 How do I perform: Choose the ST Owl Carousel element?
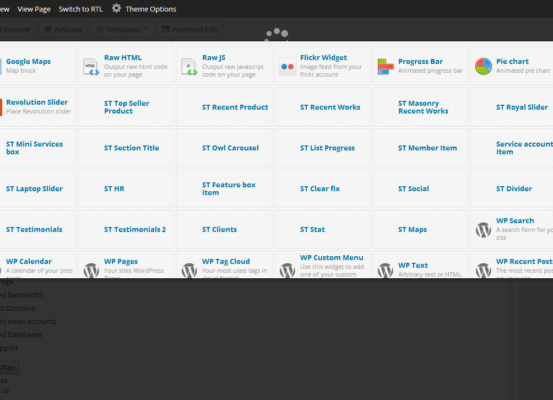tap(224, 148)
